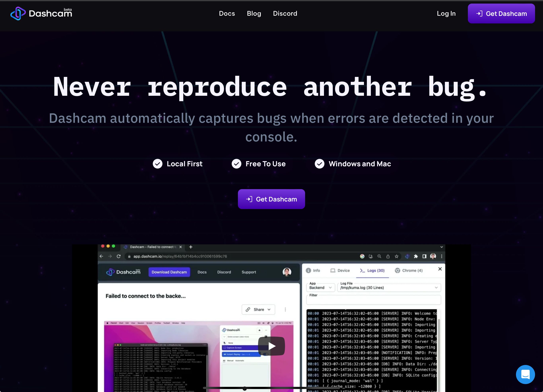The image size is (543, 392).
Task: Click the browser profile avatar
Action: [432, 256]
